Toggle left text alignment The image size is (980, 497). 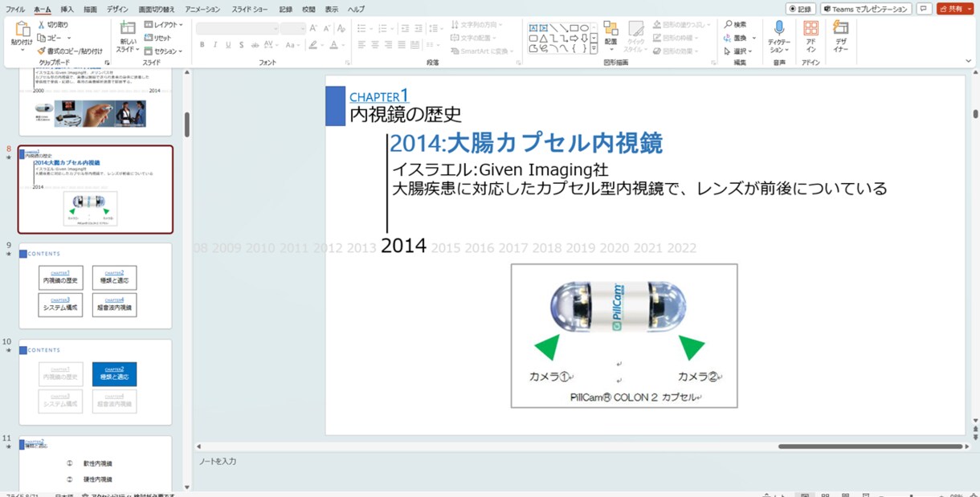(x=361, y=45)
